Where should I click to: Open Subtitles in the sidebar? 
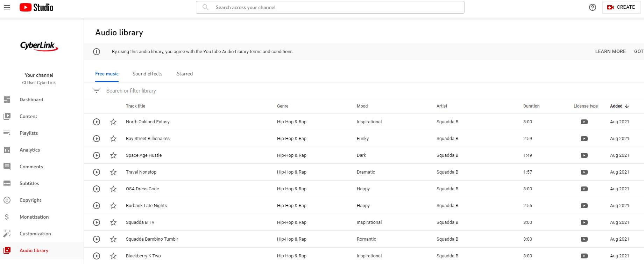pos(42,183)
